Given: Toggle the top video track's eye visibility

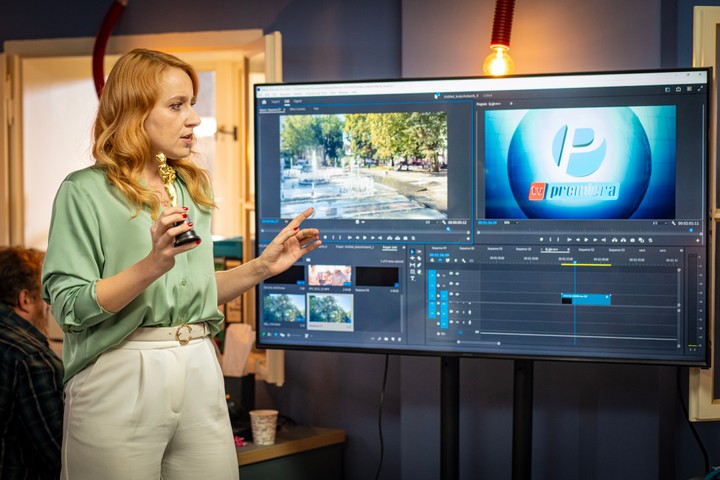Looking at the screenshot, I should point(456,273).
